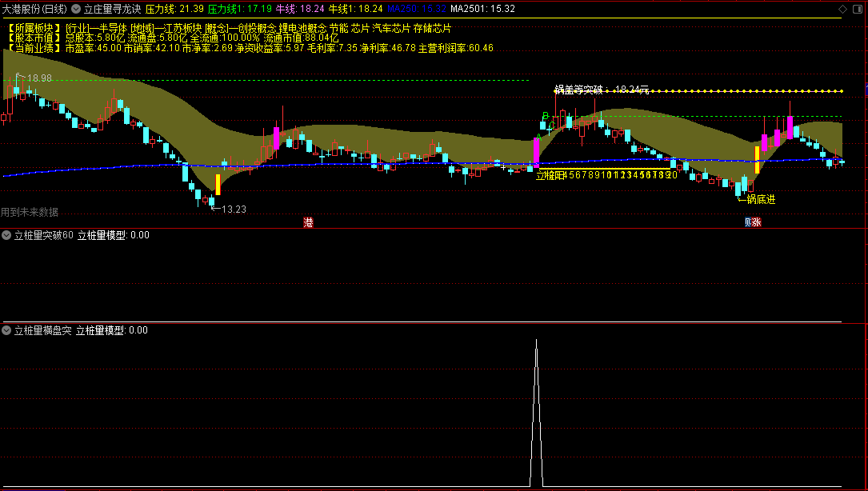Click the 13.23 low price label
Screen dimensions: 868x491
pos(234,210)
